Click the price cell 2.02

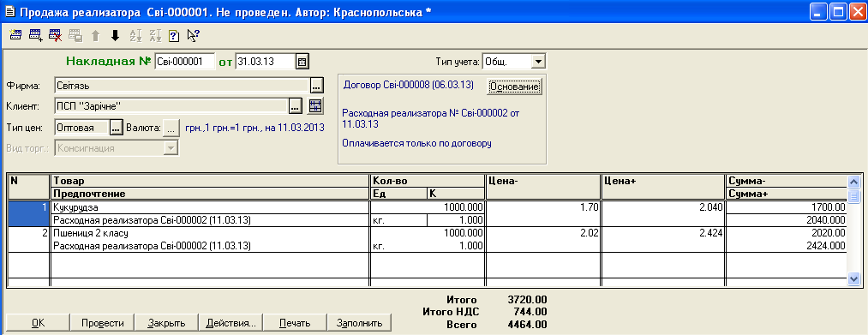[543, 239]
